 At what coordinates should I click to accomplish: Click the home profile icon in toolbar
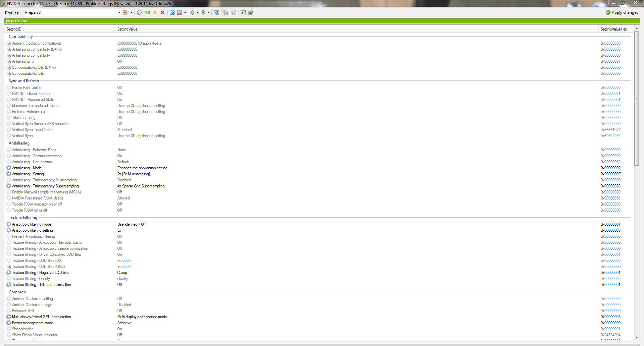click(x=125, y=12)
